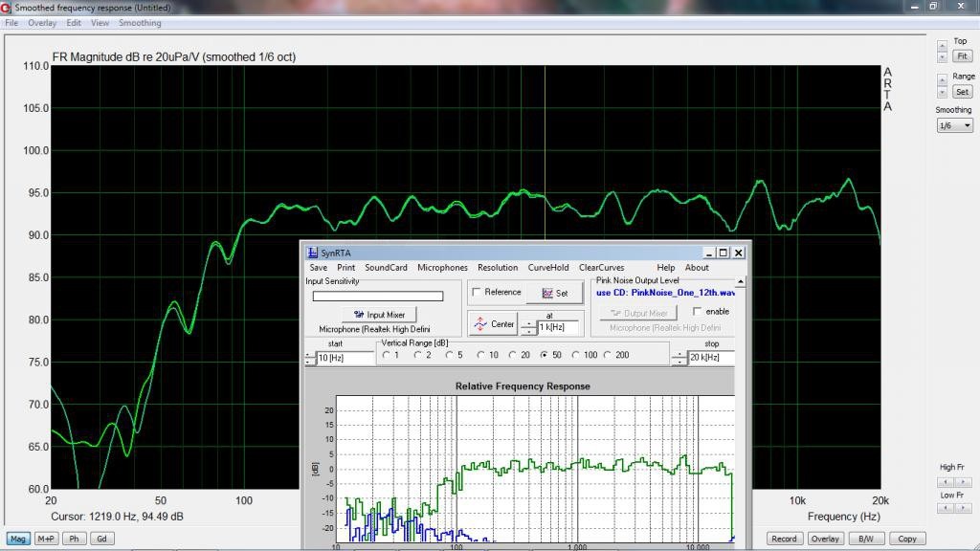Screen dimensions: 980x551
Task: Click the Center button in SynRTA
Action: coord(493,324)
